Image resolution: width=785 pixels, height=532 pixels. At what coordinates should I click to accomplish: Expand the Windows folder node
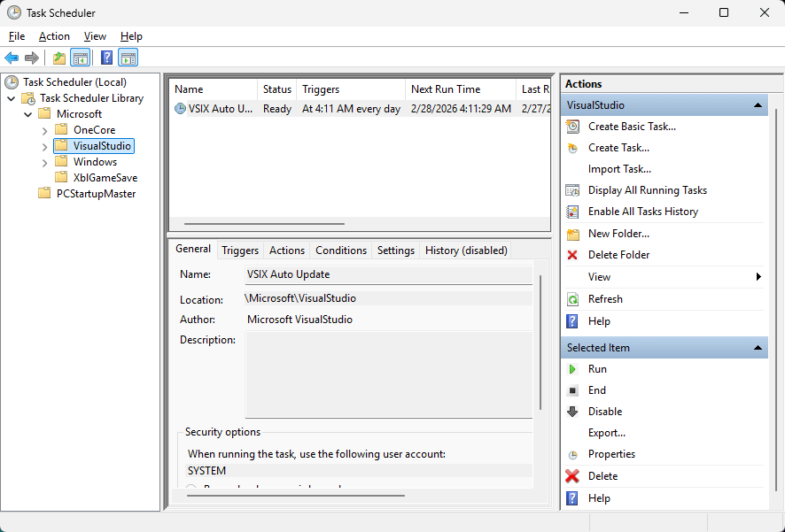44,162
